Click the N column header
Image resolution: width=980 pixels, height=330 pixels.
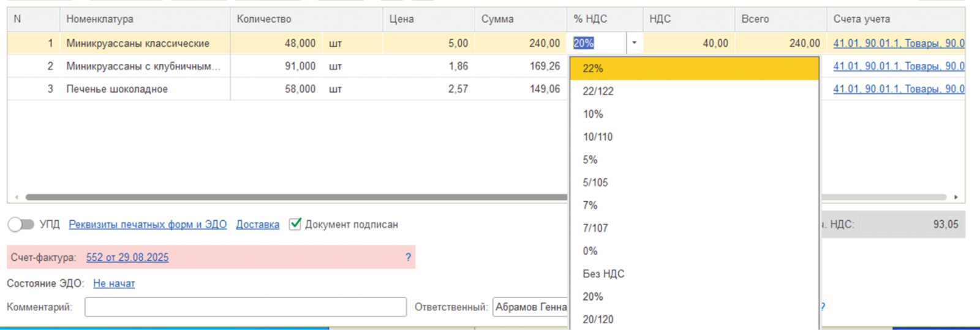(34, 19)
